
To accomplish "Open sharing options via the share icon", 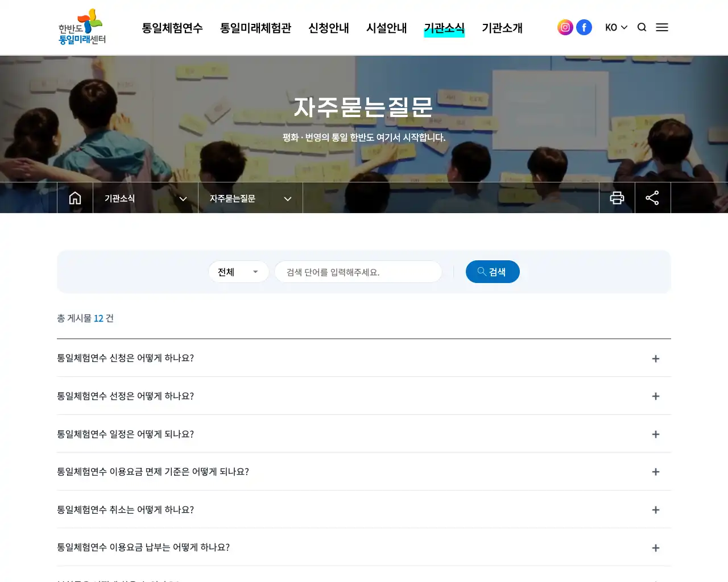I will click(652, 197).
